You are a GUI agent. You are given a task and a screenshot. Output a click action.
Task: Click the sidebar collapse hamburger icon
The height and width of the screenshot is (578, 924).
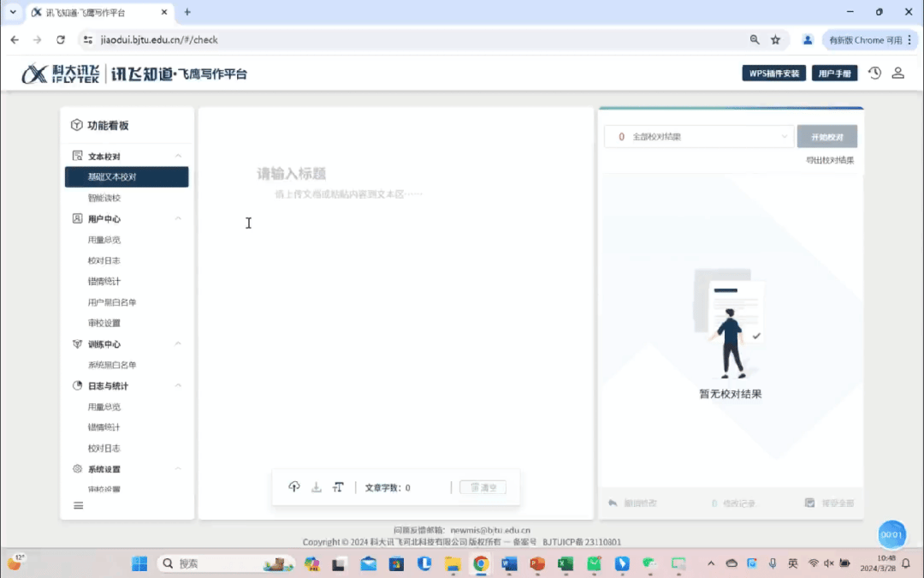click(x=79, y=505)
